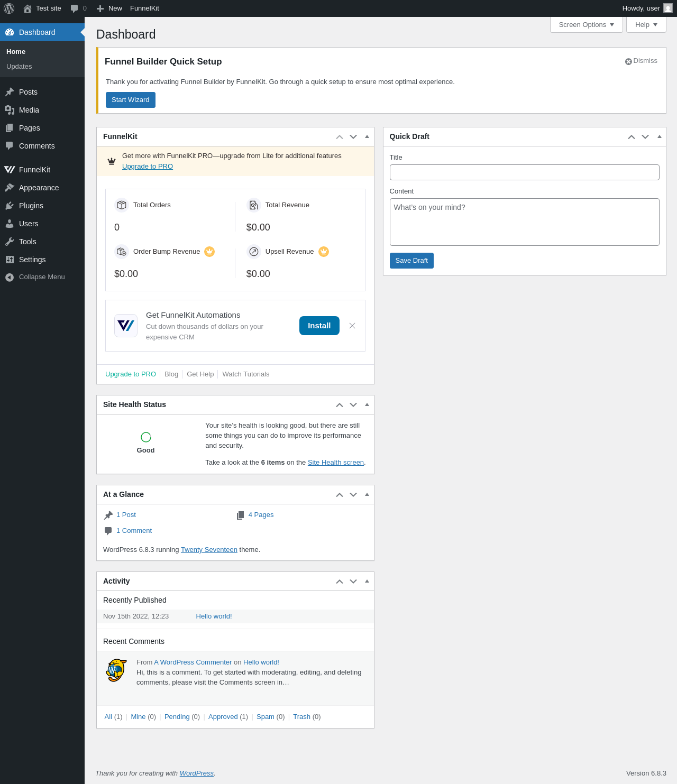Click the Settings sliders icon in sidebar
Viewport: 677px width, 784px height.
(10, 260)
